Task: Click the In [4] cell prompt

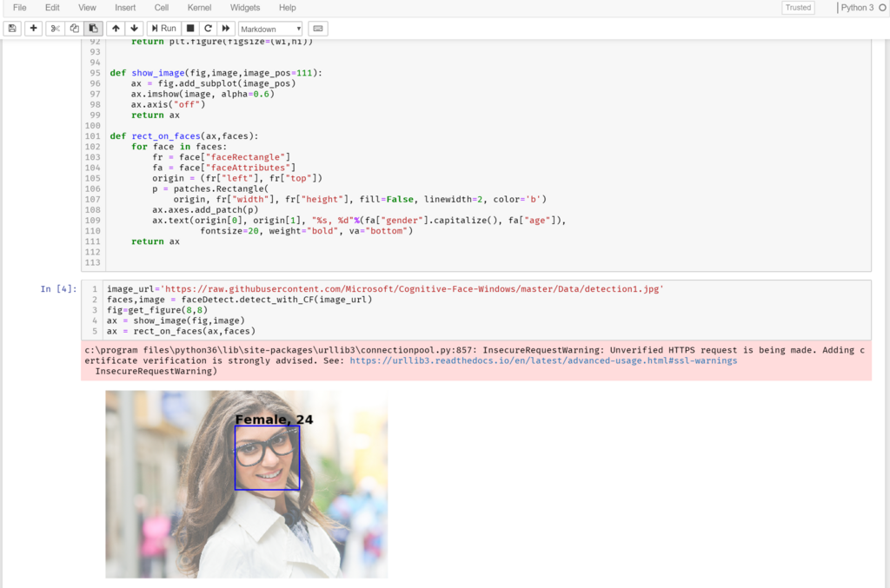Action: (58, 289)
